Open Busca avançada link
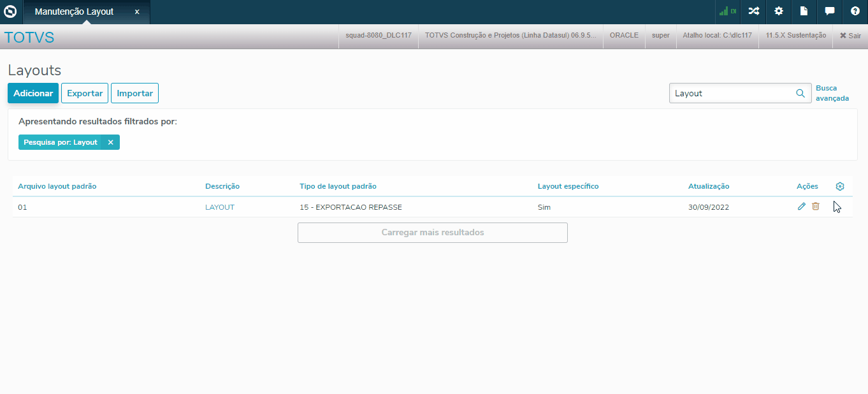Screen dimensions: 868x394 coord(832,93)
